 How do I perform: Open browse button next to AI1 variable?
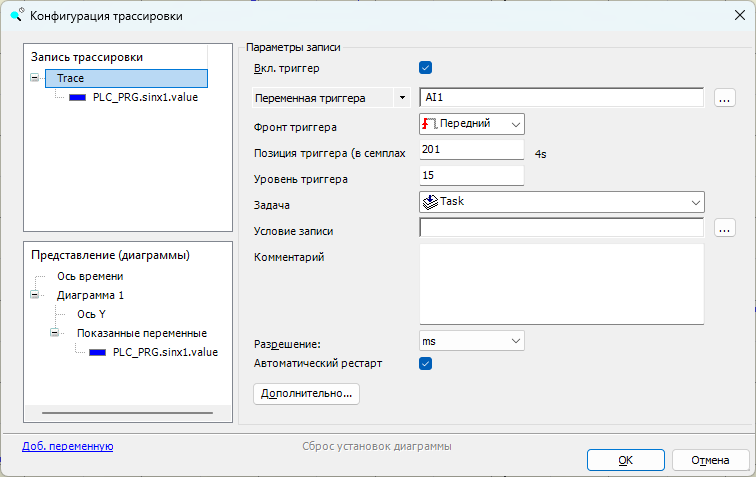pyautogui.click(x=725, y=98)
